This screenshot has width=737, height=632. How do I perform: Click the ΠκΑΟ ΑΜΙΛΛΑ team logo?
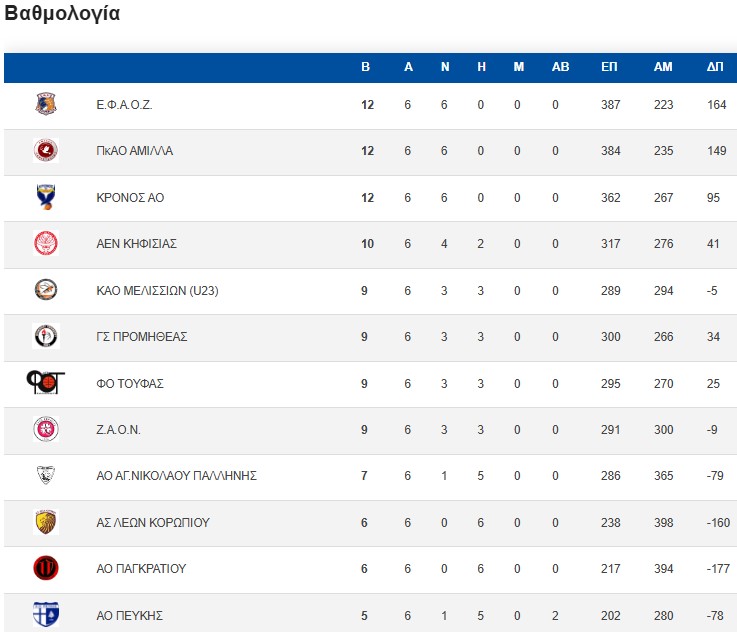click(x=46, y=151)
